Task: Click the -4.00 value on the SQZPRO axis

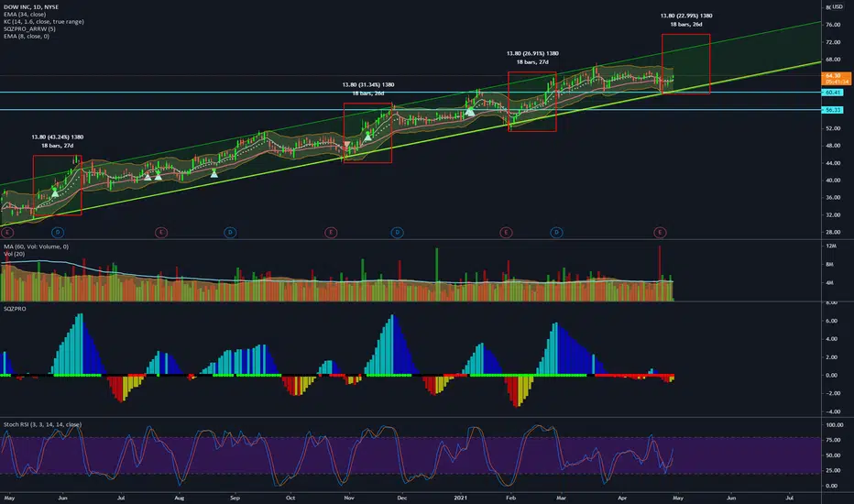Action: pyautogui.click(x=831, y=412)
